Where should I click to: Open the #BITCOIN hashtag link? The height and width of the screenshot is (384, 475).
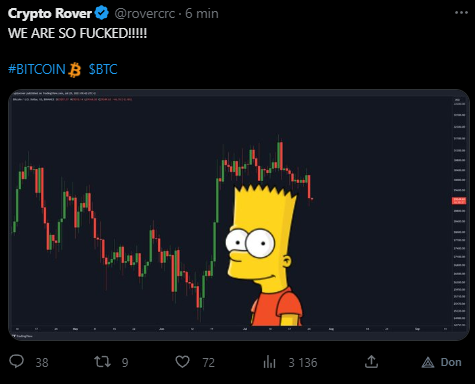pyautogui.click(x=37, y=69)
